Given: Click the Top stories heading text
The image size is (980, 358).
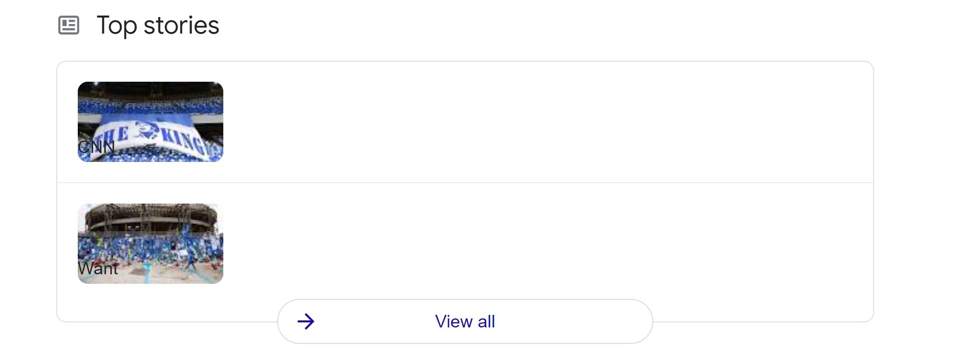Looking at the screenshot, I should point(158,26).
